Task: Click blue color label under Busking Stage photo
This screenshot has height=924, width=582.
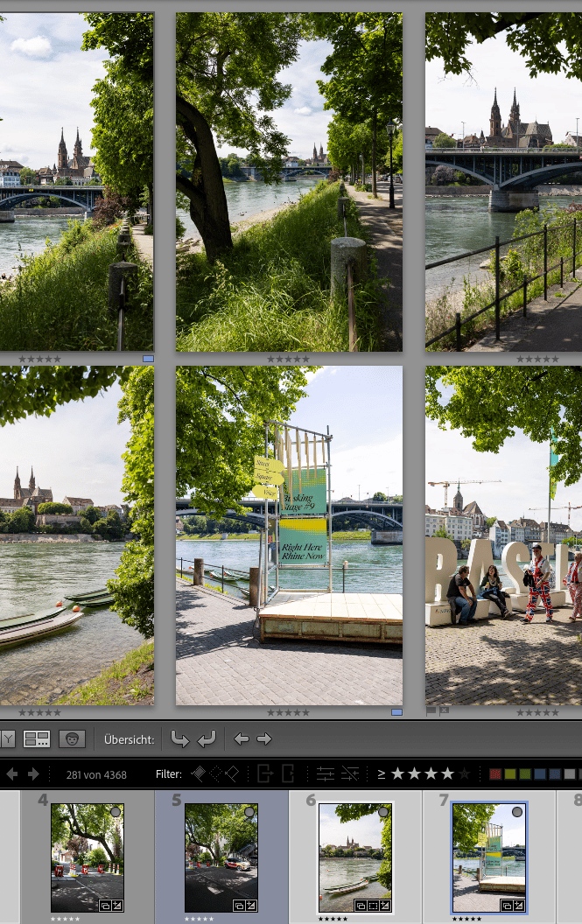Action: 396,712
